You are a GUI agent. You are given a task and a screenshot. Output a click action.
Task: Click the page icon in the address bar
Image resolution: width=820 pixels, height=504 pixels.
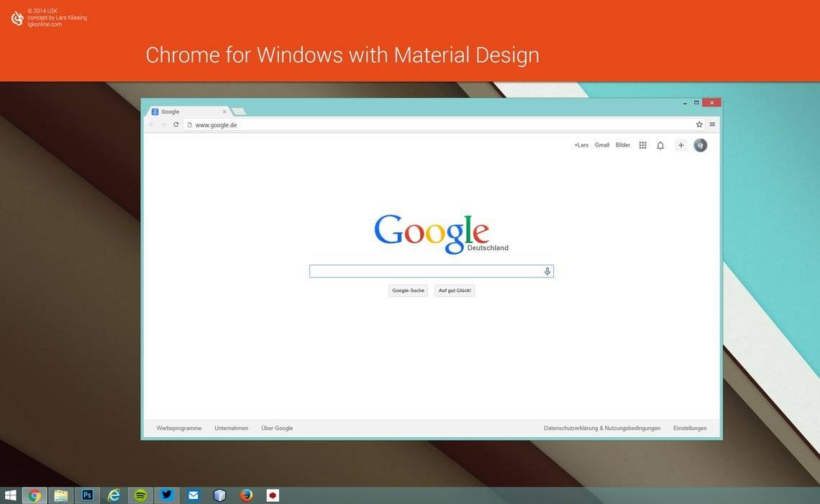pos(190,124)
